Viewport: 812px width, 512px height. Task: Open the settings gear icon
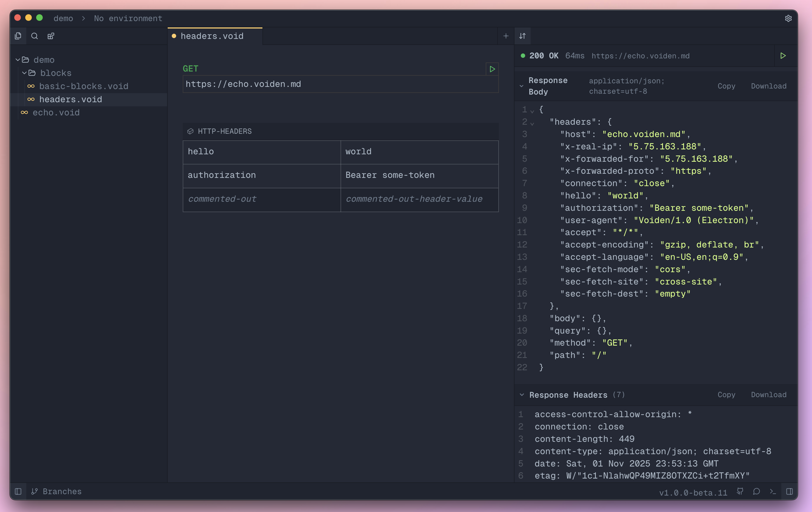click(x=788, y=19)
